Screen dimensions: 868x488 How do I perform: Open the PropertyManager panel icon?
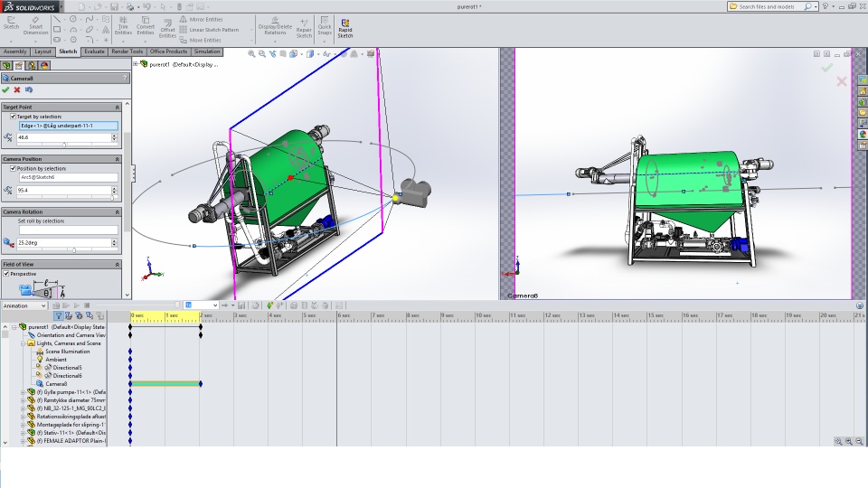click(x=19, y=65)
